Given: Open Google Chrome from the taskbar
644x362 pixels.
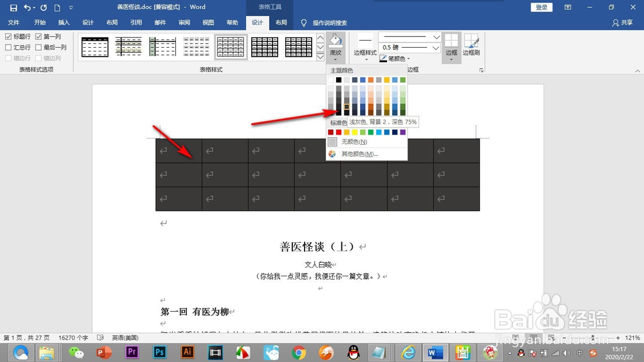Looking at the screenshot, I should click(299, 352).
